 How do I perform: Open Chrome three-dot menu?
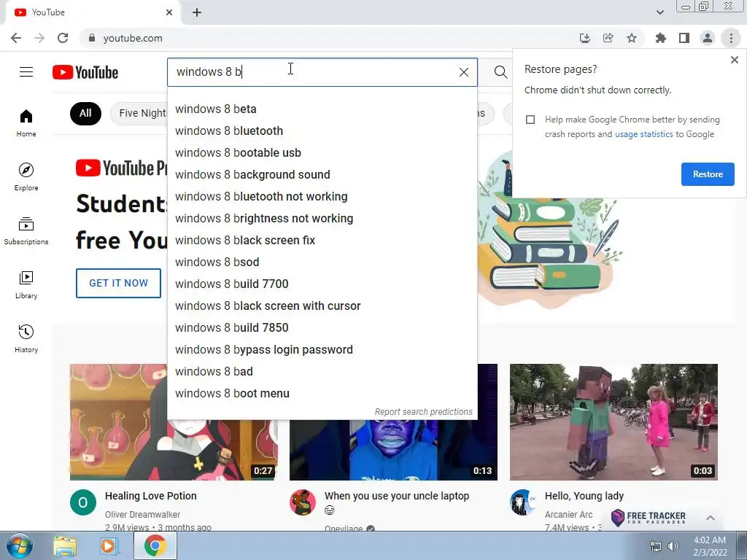tap(731, 38)
